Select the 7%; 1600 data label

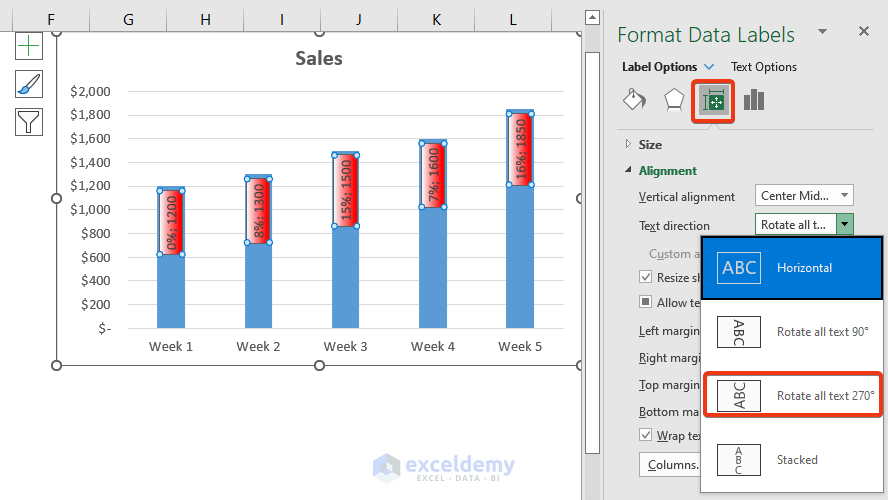433,175
